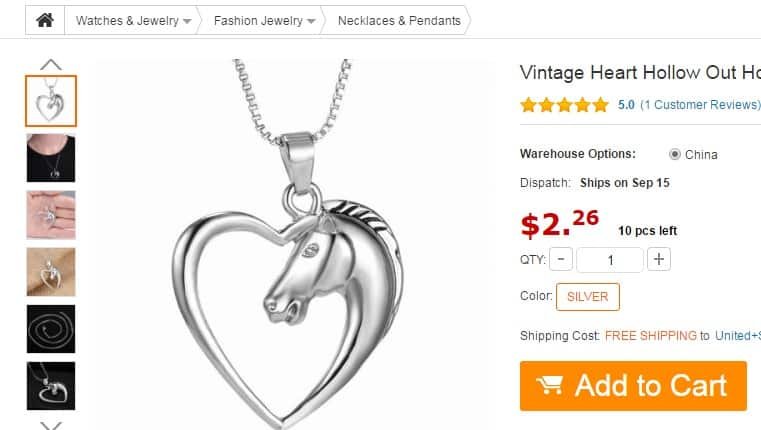Go to the home page icon

click(x=45, y=20)
